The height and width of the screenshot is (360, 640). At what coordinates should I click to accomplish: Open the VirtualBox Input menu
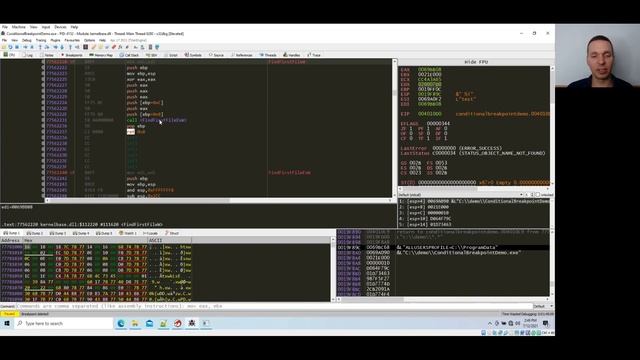click(46, 27)
